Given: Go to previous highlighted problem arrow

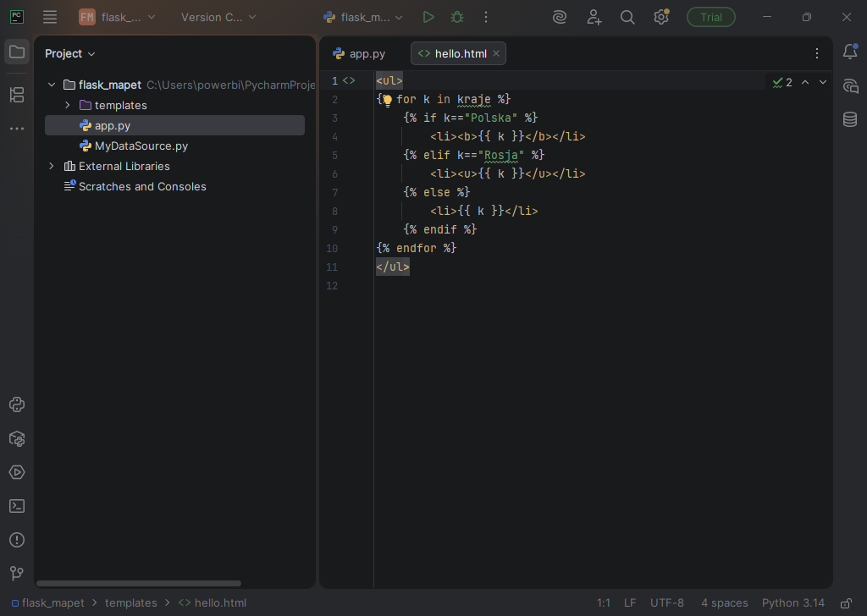Looking at the screenshot, I should (x=805, y=82).
